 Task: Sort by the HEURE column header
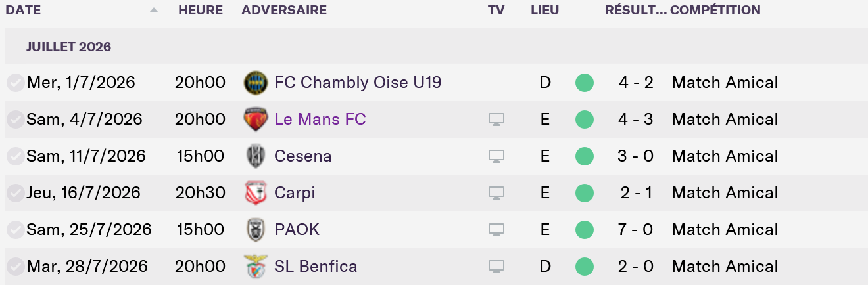pyautogui.click(x=201, y=11)
